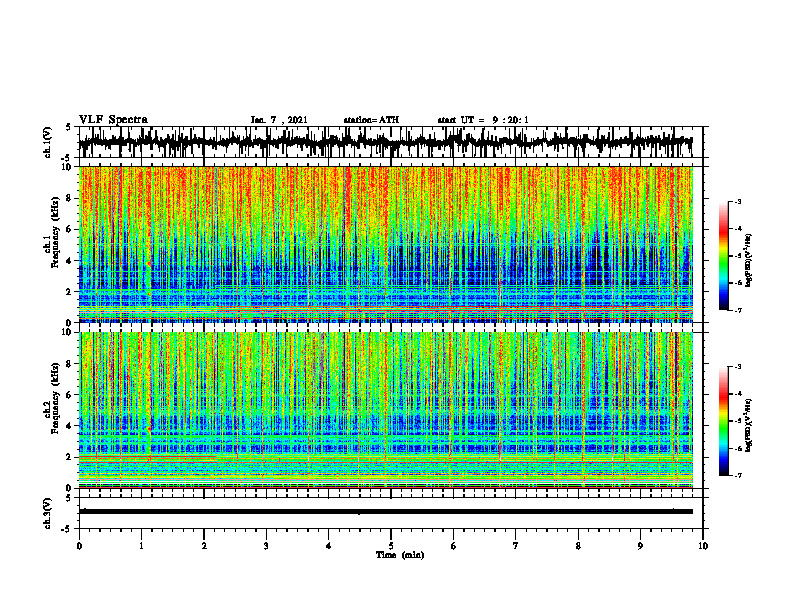Click the "-7" tick on ch.1 colorbar
This screenshot has height=612, width=792.
pyautogui.click(x=738, y=311)
